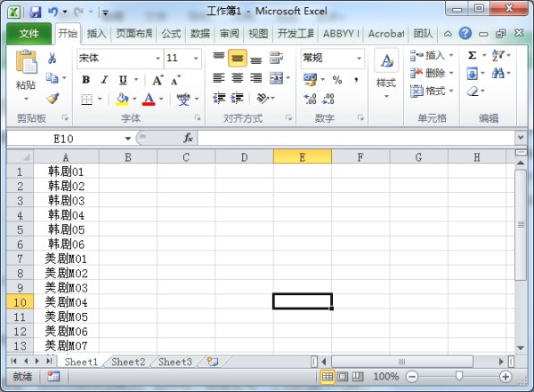534x392 pixels.
Task: Click the zoom in plus button
Action: [x=506, y=376]
